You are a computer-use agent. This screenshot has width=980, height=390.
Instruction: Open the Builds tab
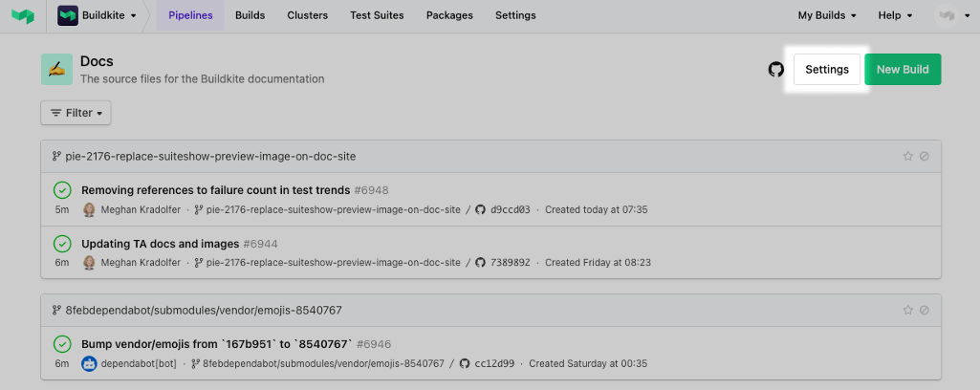pyautogui.click(x=250, y=15)
